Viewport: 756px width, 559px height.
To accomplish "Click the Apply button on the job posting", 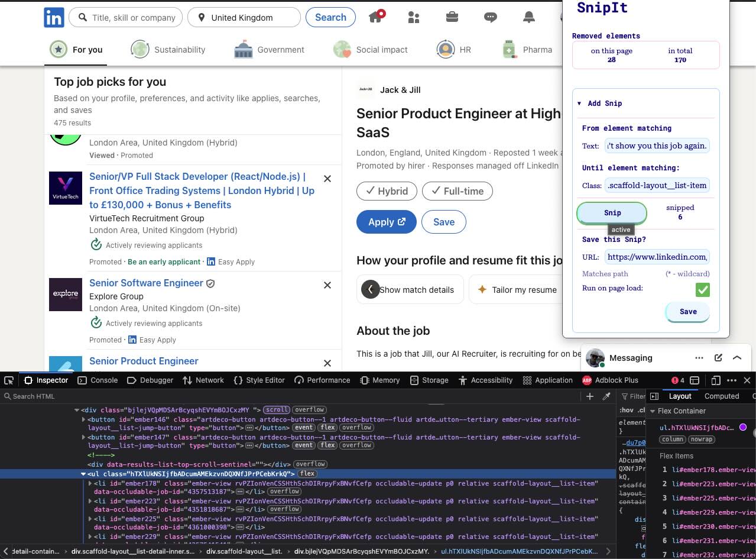I will coord(386,222).
